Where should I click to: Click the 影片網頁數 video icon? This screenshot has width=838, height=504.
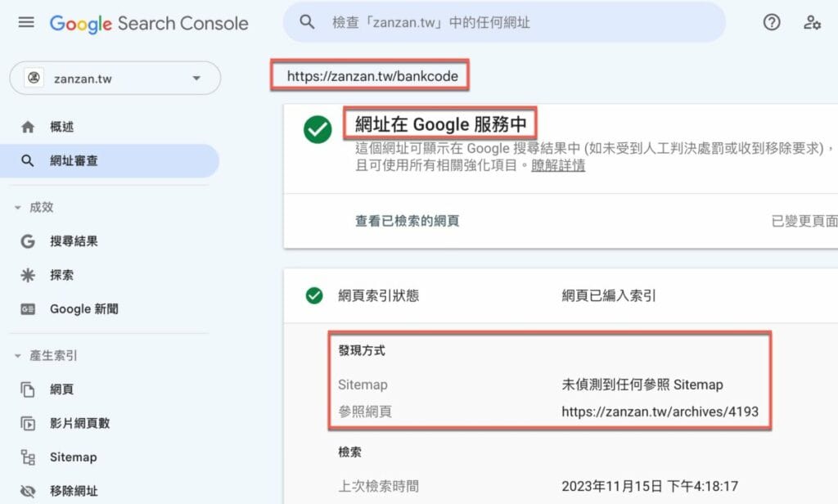28,423
